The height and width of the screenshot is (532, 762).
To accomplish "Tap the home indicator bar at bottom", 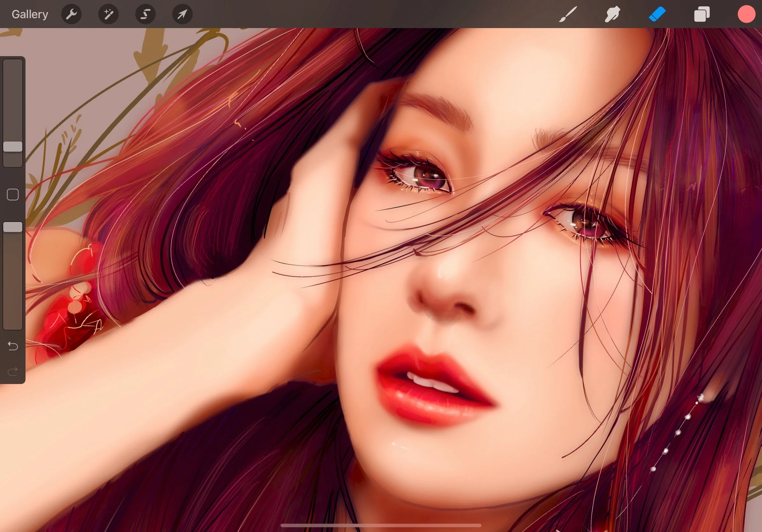I will (x=381, y=525).
